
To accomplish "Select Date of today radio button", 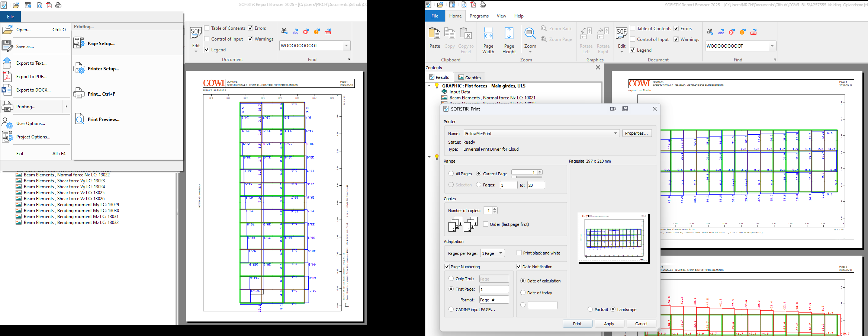I will [x=523, y=292].
